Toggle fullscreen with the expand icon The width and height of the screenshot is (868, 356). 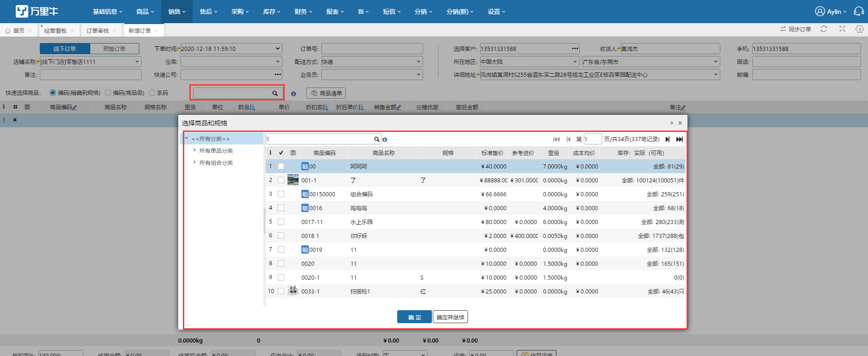pos(843,29)
